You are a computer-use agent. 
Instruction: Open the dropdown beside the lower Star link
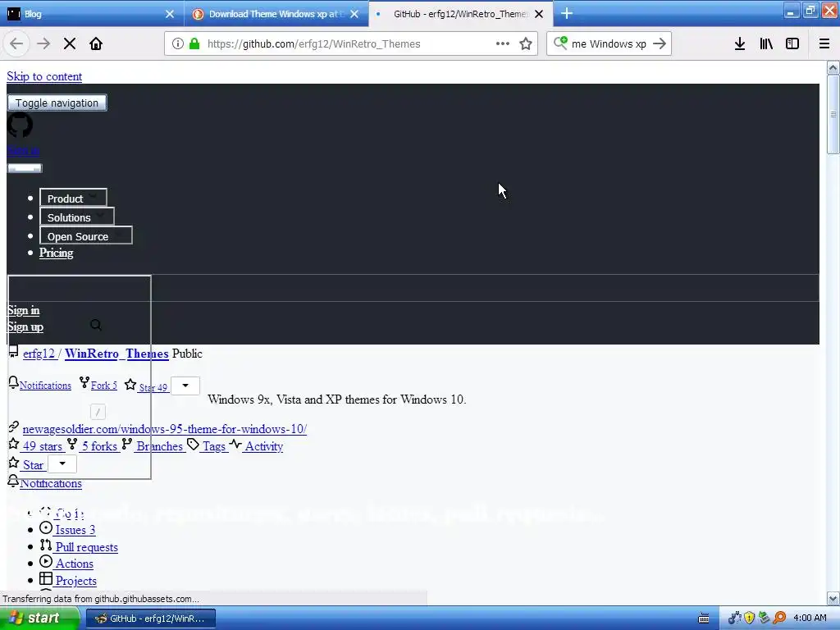point(62,464)
